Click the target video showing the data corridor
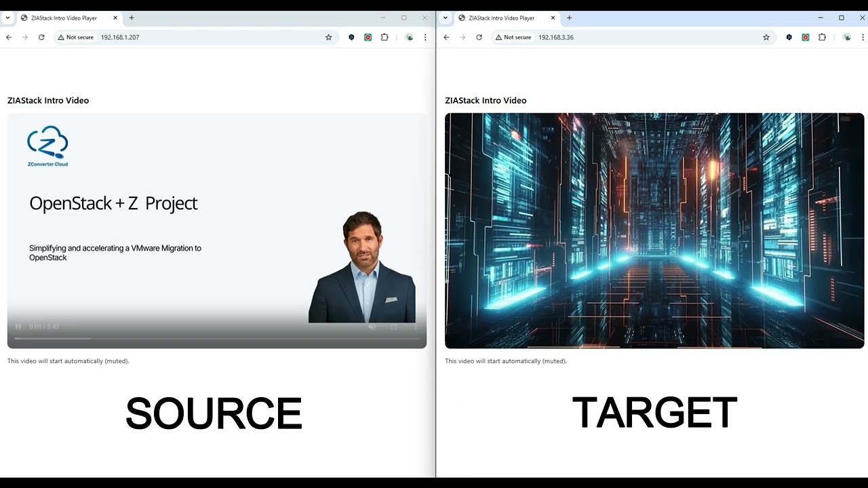The image size is (868, 488). point(654,230)
